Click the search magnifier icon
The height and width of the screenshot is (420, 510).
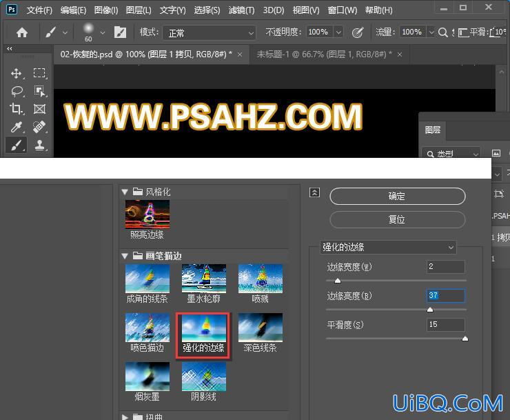[x=442, y=32]
